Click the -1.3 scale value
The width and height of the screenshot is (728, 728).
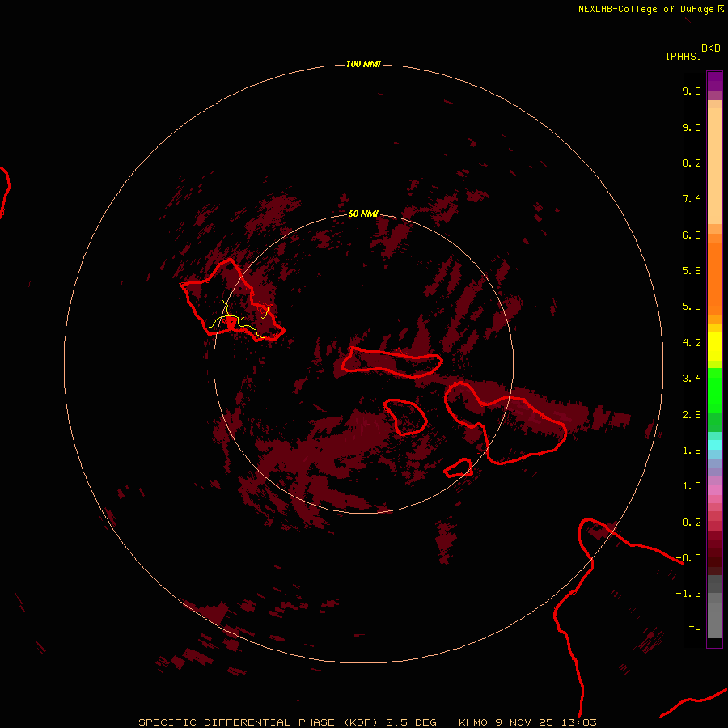pos(688,594)
